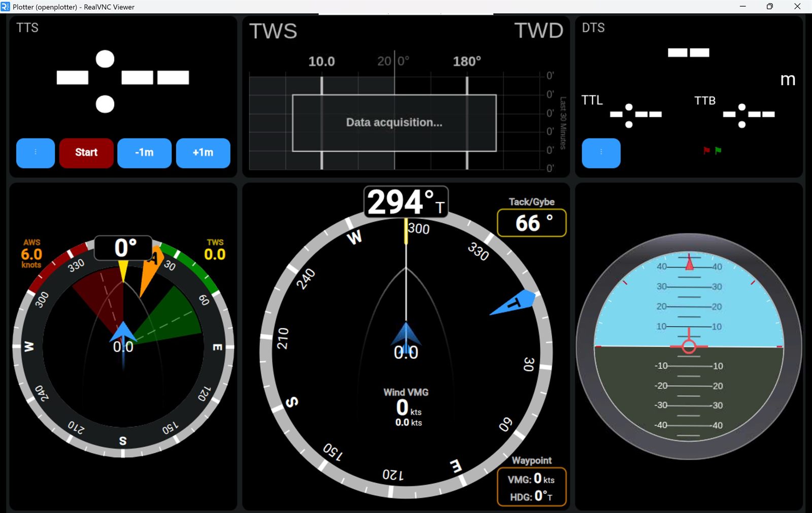812x513 pixels.
Task: Click the red roll pointer triangle
Action: tap(689, 263)
